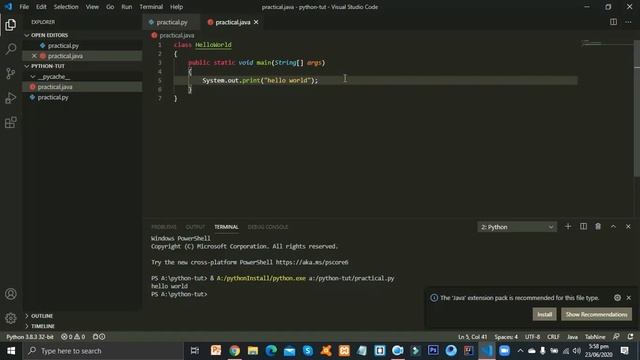
Task: Open the Search view in activity bar
Action: point(11,49)
